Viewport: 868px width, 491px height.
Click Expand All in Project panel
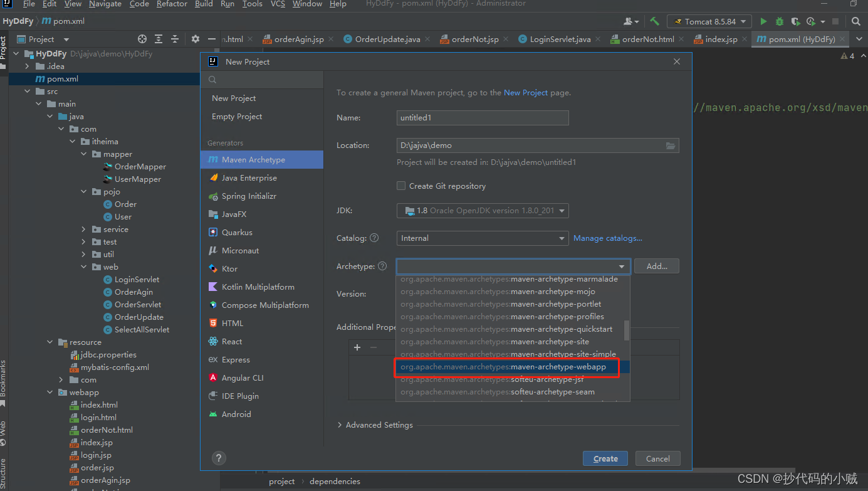pos(159,39)
